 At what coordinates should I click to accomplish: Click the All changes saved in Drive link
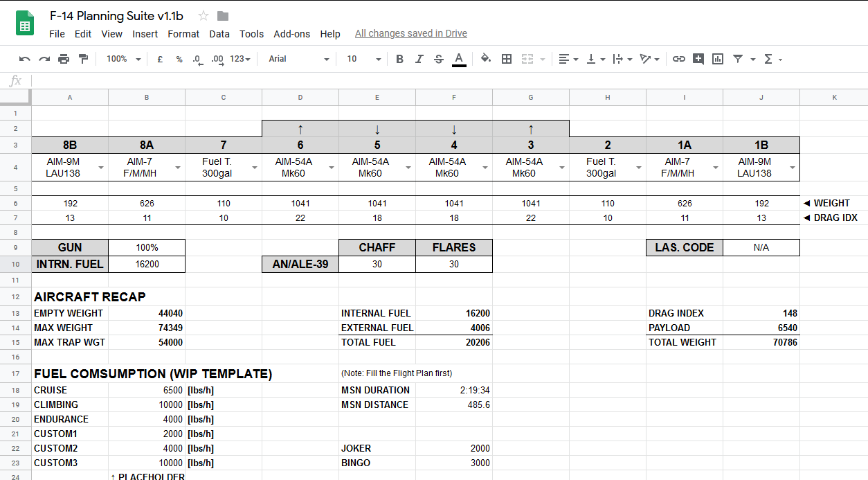pos(410,33)
